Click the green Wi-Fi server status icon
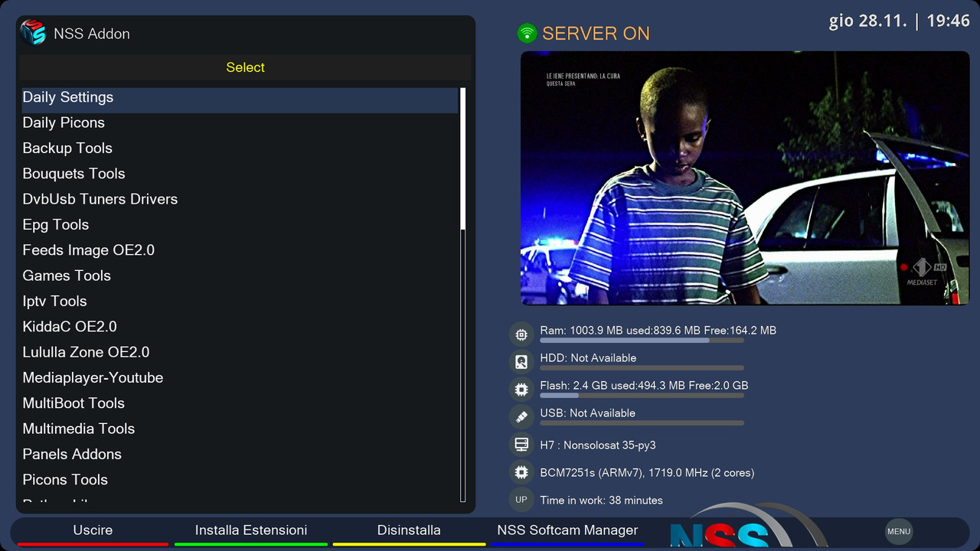This screenshot has height=551, width=980. point(527,33)
